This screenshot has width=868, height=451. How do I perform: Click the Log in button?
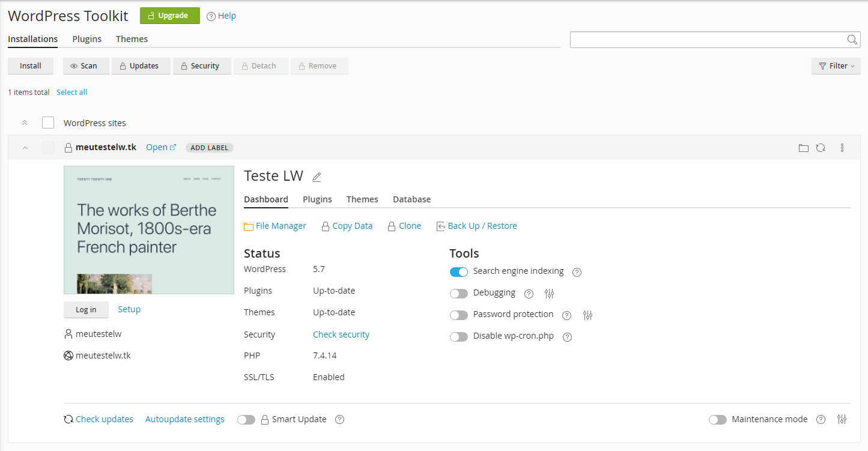coord(86,310)
